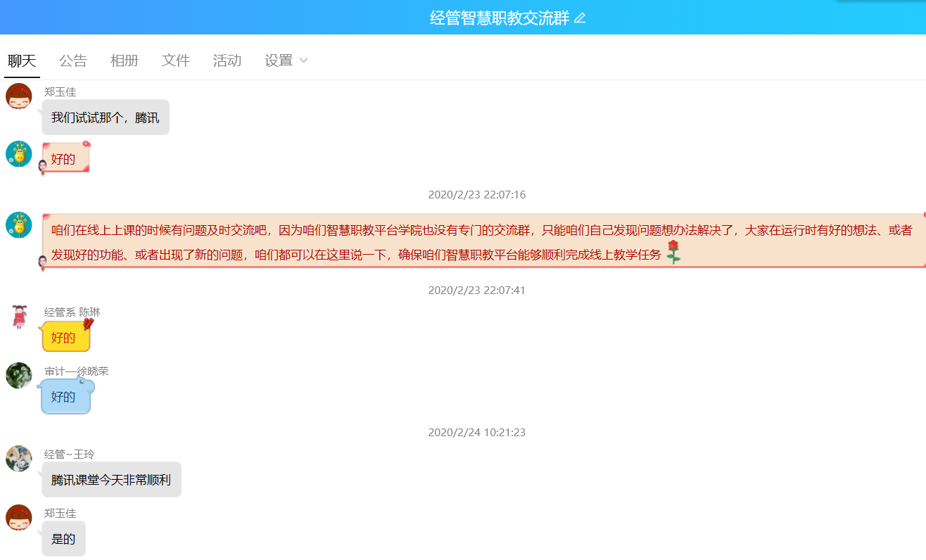Go to the 活动 tab

coord(227,61)
